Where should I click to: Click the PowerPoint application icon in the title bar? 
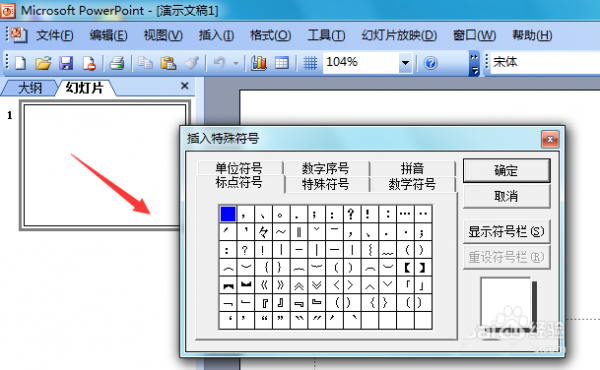click(x=8, y=10)
